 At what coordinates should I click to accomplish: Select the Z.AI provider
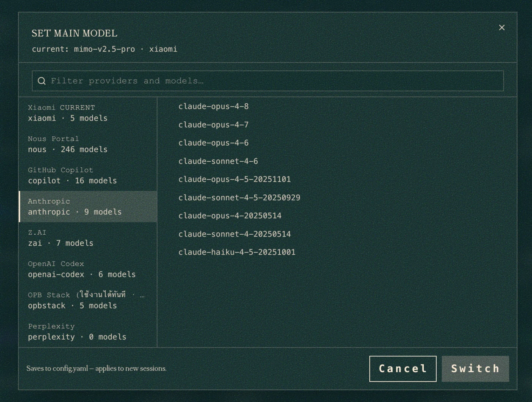click(x=88, y=238)
